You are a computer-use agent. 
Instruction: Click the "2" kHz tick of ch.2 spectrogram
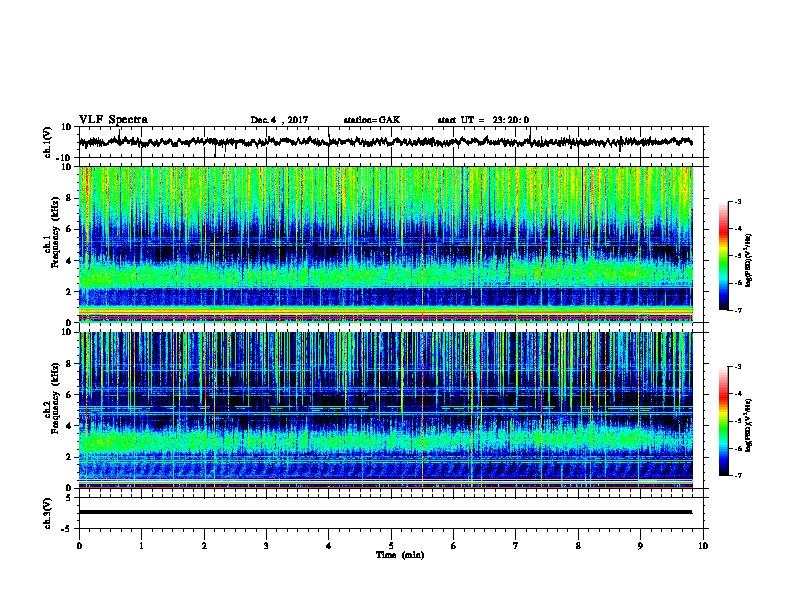click(x=69, y=457)
